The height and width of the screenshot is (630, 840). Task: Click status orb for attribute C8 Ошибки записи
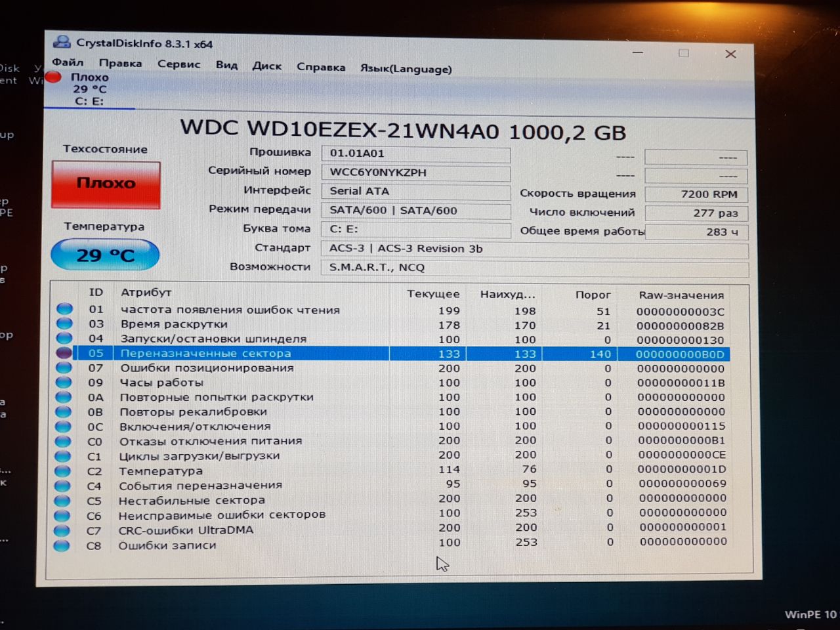pos(62,545)
